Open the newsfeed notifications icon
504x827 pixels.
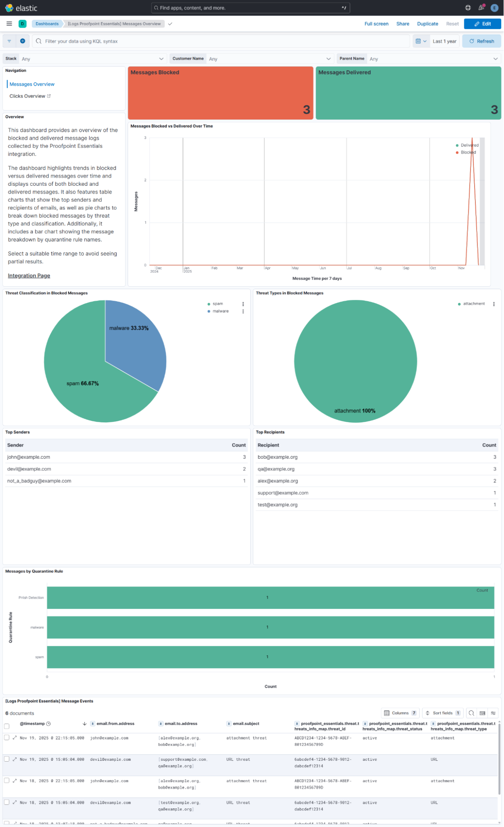tap(481, 8)
